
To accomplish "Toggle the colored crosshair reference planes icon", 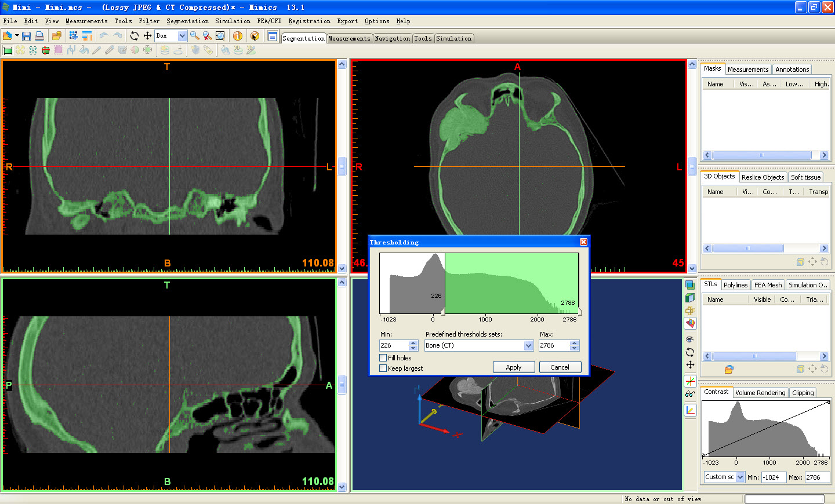I will (690, 381).
